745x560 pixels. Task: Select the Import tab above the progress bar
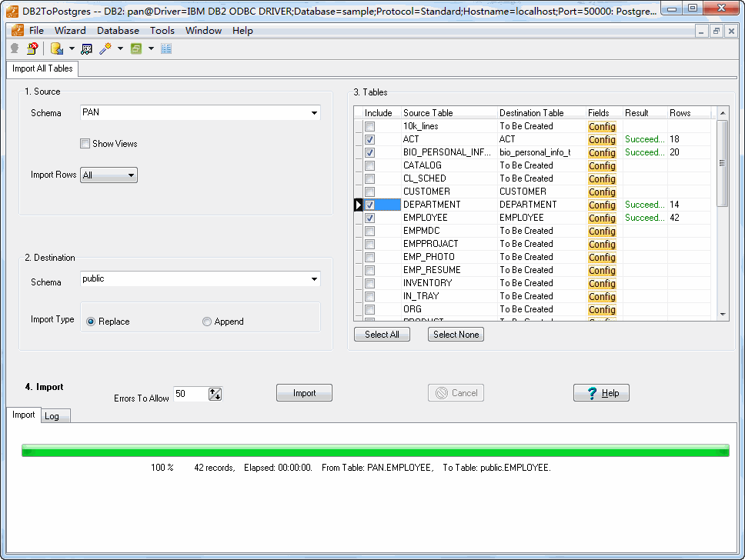point(23,415)
